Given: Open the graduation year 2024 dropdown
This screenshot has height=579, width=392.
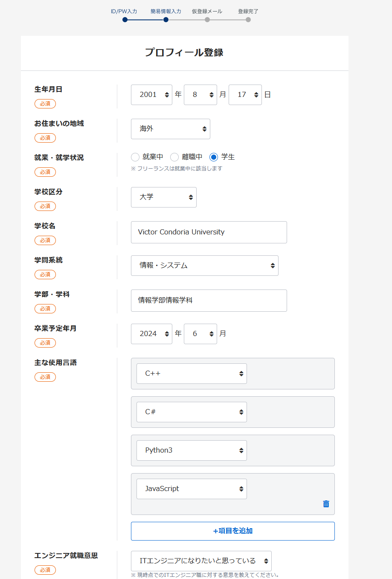Looking at the screenshot, I should tap(151, 334).
